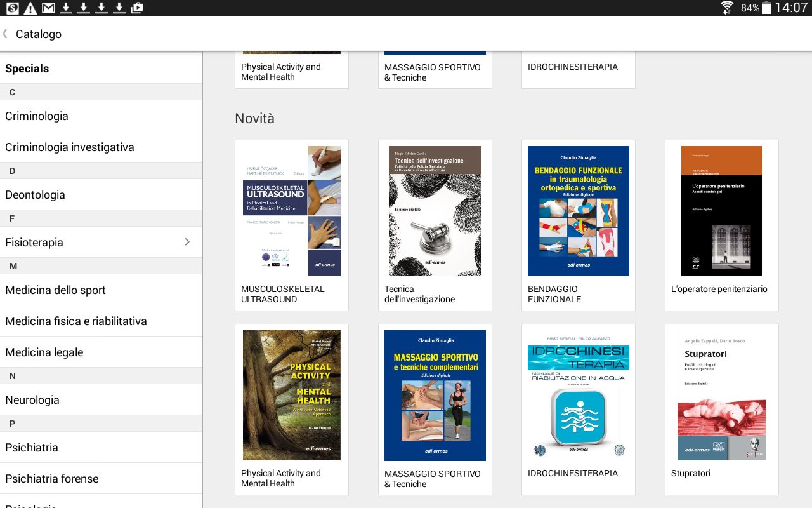
Task: Tap the clock showing 14:07
Action: click(791, 8)
